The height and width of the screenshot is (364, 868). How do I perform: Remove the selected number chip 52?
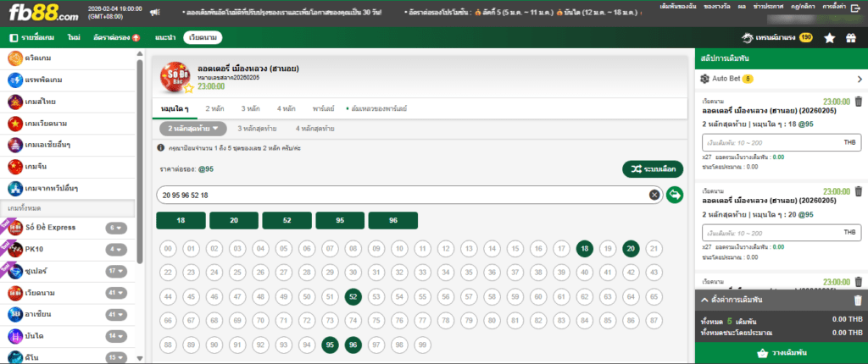(x=287, y=220)
